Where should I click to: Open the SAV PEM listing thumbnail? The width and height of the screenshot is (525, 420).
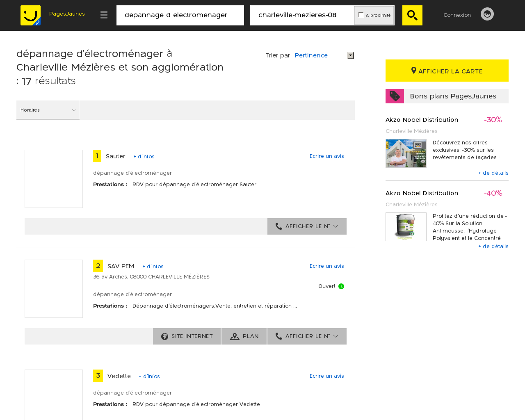click(54, 289)
